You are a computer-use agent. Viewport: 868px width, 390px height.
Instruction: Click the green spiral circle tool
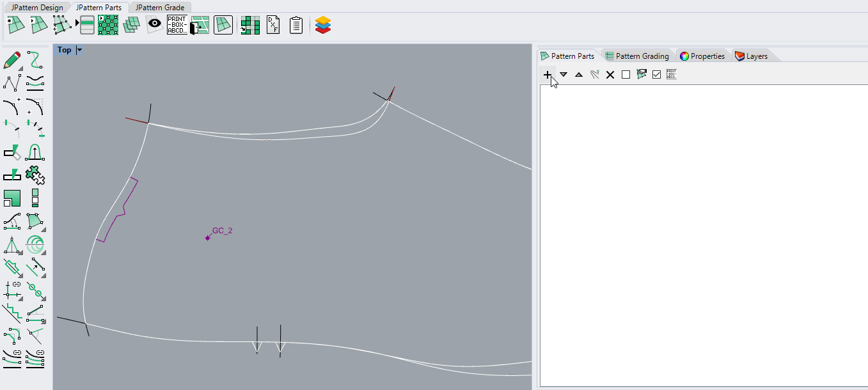click(35, 244)
